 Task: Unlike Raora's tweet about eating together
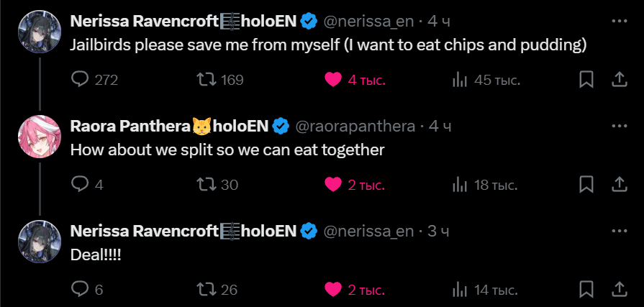coord(333,185)
